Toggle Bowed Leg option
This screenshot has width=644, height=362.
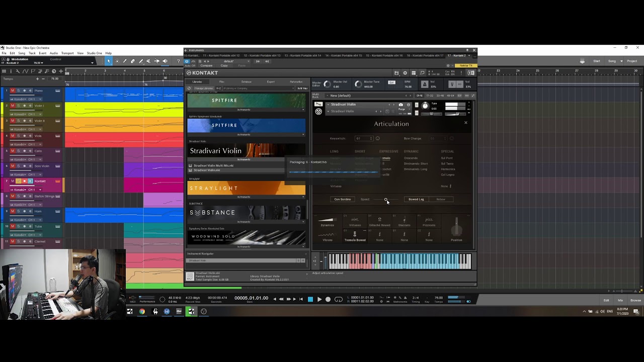pos(416,199)
